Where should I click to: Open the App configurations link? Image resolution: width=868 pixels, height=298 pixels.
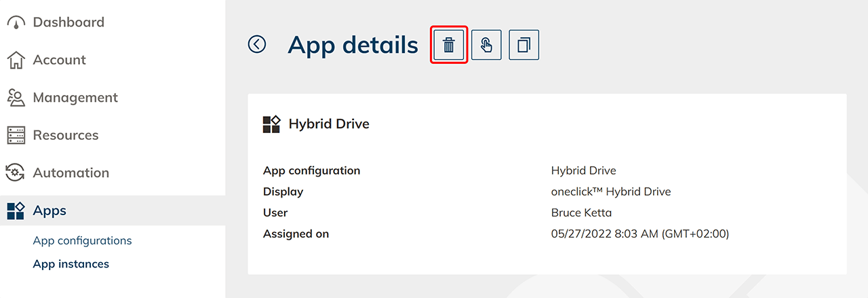tap(82, 240)
